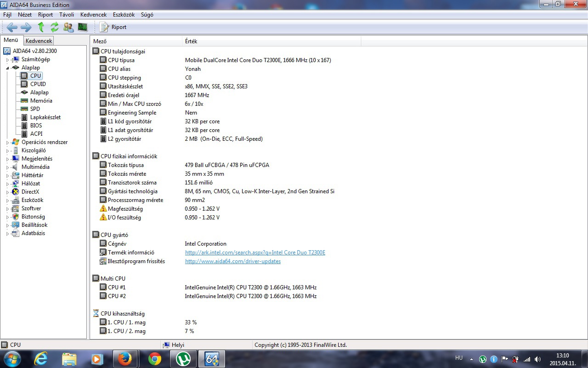Open the Eszközök menu

point(124,15)
